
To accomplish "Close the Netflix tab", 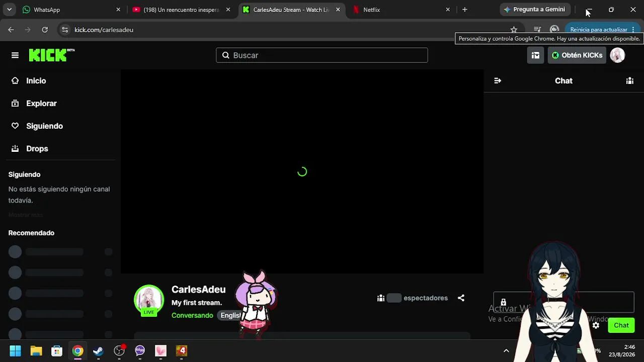I will pos(448,10).
